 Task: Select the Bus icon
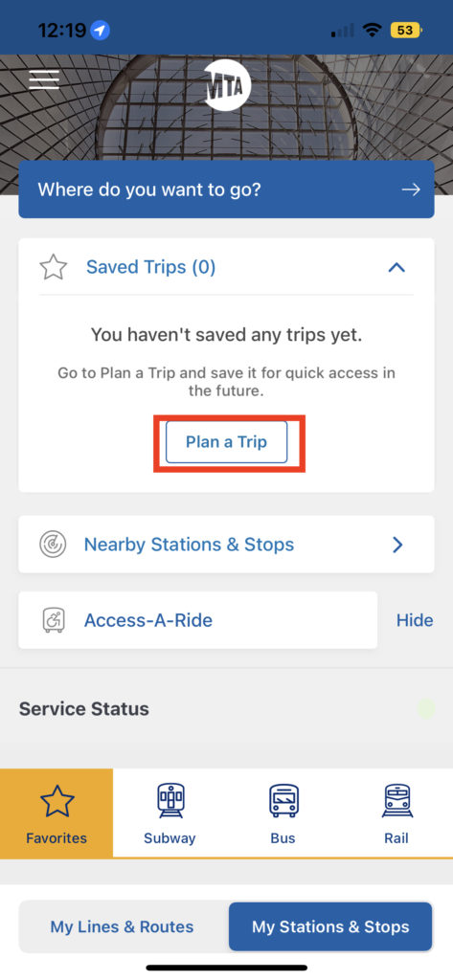283,801
